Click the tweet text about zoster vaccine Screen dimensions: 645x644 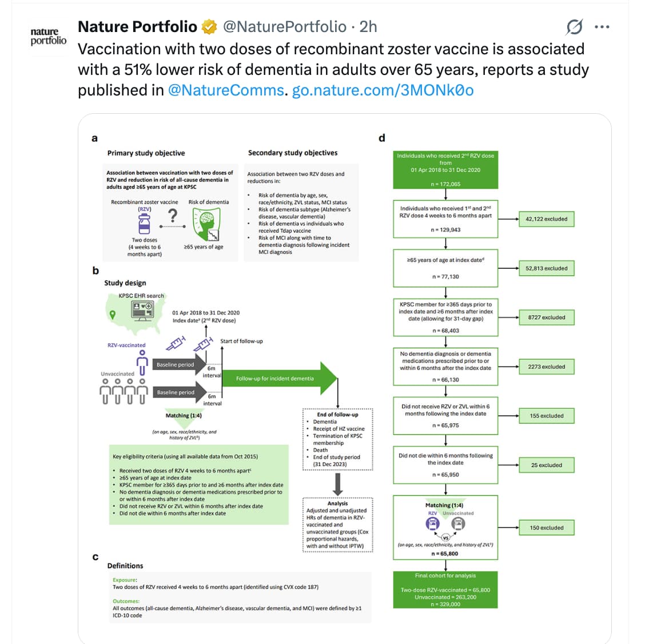(332, 69)
